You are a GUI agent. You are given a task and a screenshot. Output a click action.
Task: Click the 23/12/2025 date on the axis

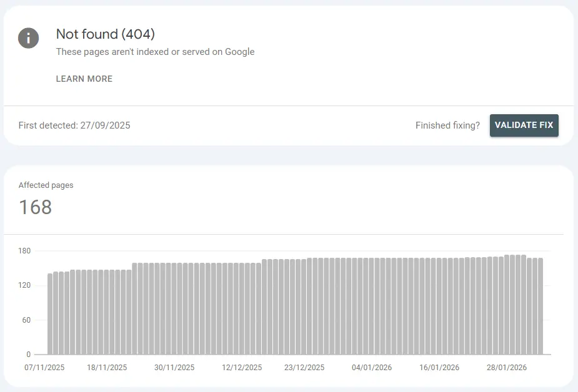[304, 368]
